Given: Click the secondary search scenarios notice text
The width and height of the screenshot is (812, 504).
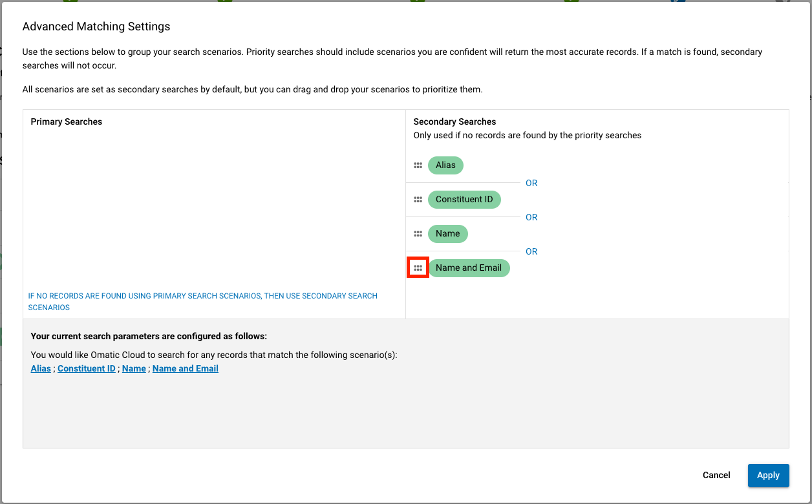Looking at the screenshot, I should pyautogui.click(x=202, y=301).
